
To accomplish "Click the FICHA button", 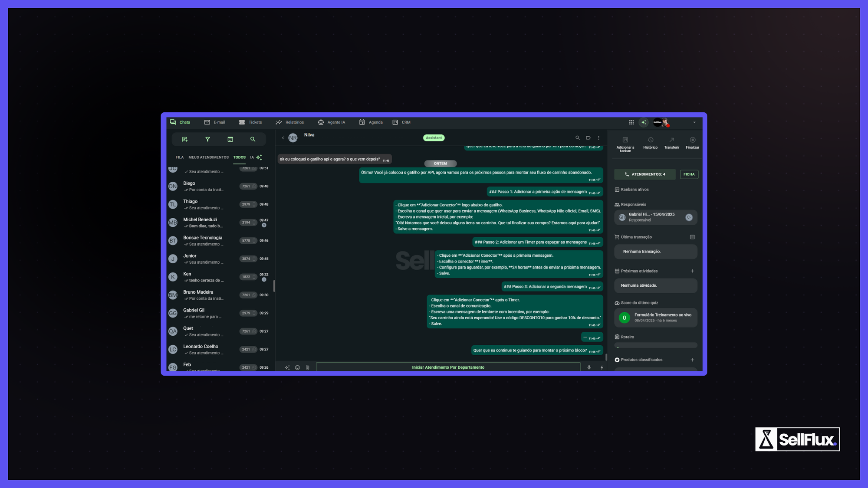I will (689, 174).
